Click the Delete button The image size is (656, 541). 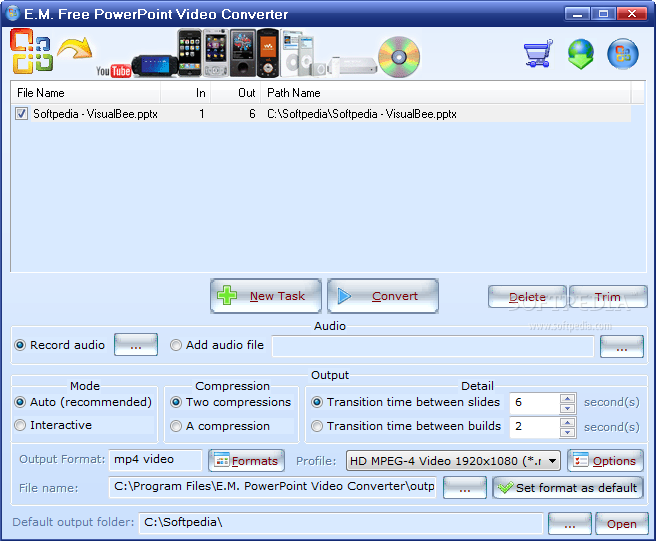(x=527, y=297)
